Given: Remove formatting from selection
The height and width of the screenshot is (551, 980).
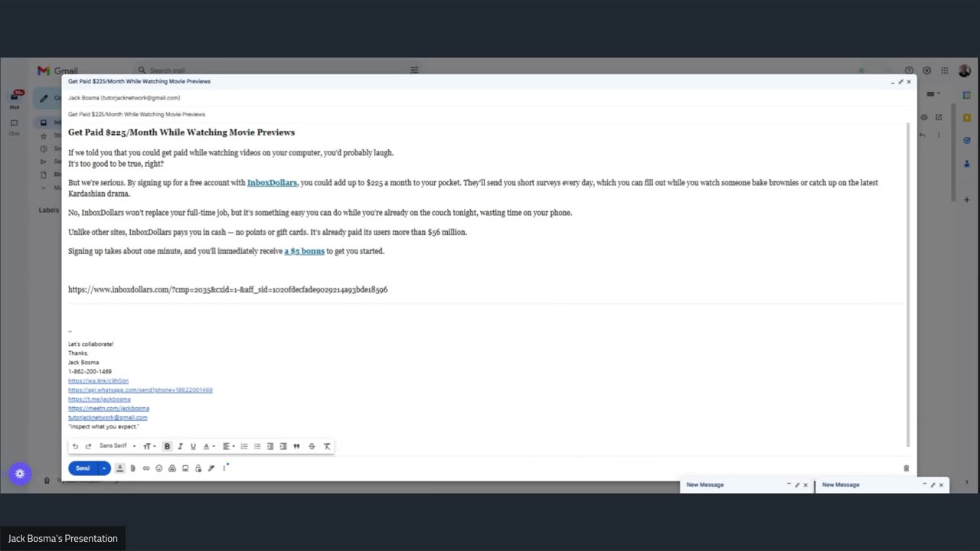Looking at the screenshot, I should [x=327, y=446].
